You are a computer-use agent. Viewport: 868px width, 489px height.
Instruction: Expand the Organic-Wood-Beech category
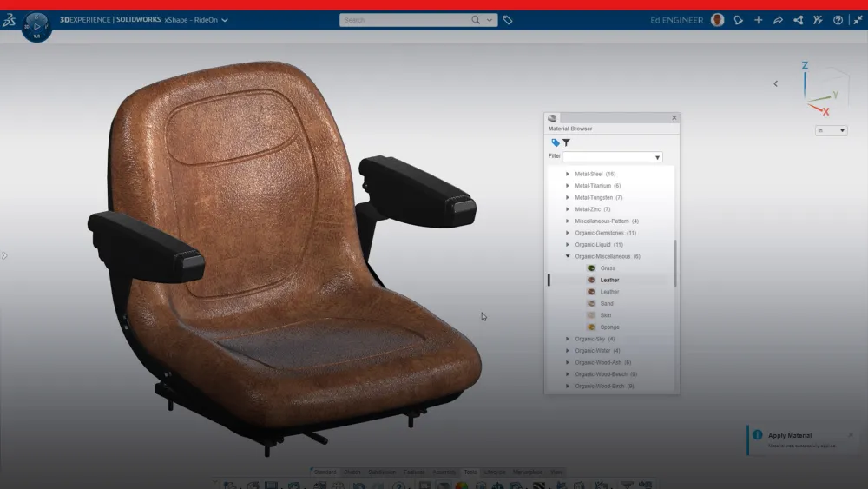point(568,374)
